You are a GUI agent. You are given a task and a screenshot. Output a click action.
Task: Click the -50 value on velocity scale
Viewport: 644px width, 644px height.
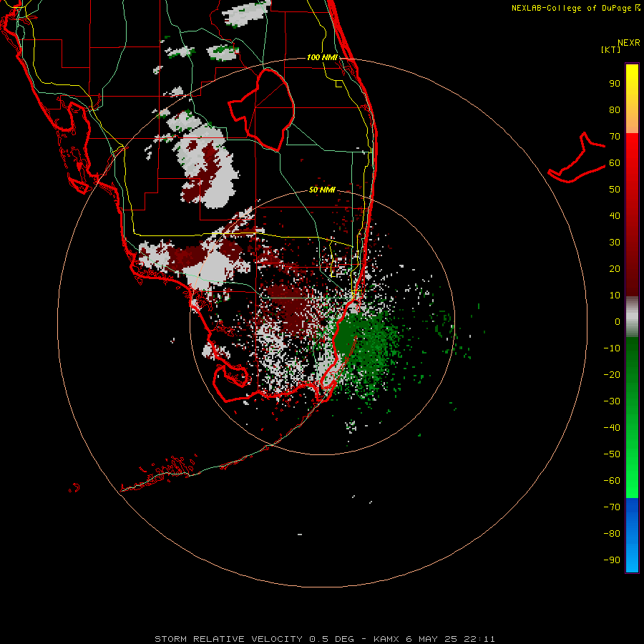click(612, 454)
